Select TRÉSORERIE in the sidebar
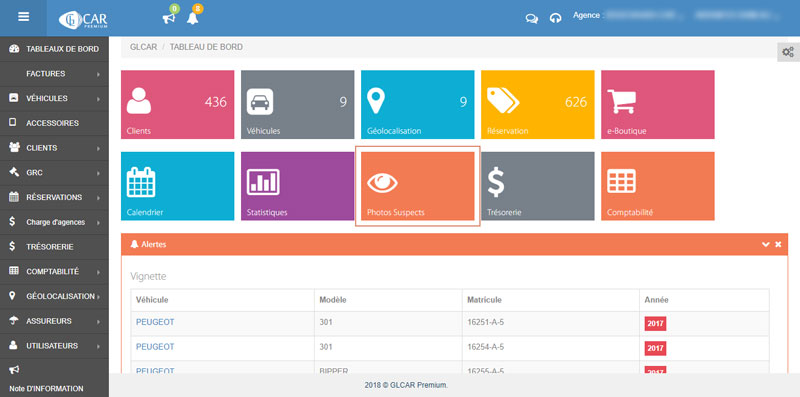Image resolution: width=800 pixels, height=397 pixels. [54, 247]
